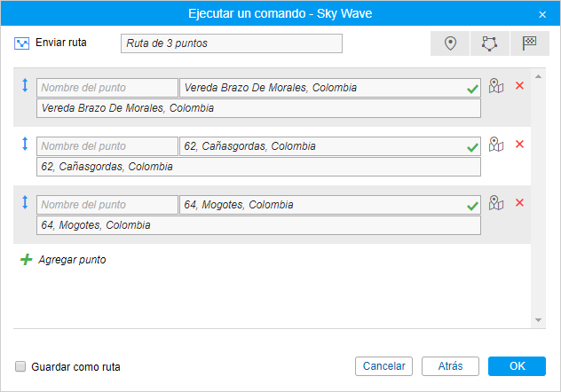Click the scrollbar down arrow
The image size is (561, 392).
point(538,320)
